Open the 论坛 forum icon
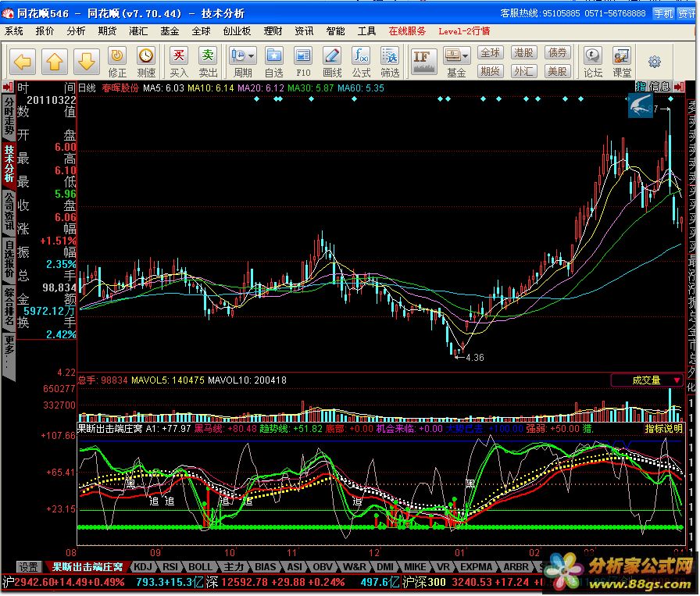This screenshot has height=596, width=700. coord(593,62)
